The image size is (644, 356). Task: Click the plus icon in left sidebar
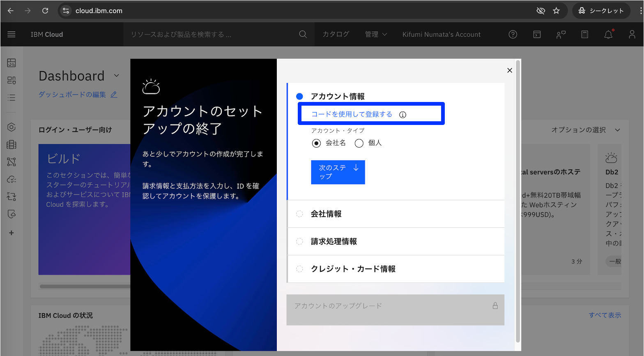coord(11,233)
